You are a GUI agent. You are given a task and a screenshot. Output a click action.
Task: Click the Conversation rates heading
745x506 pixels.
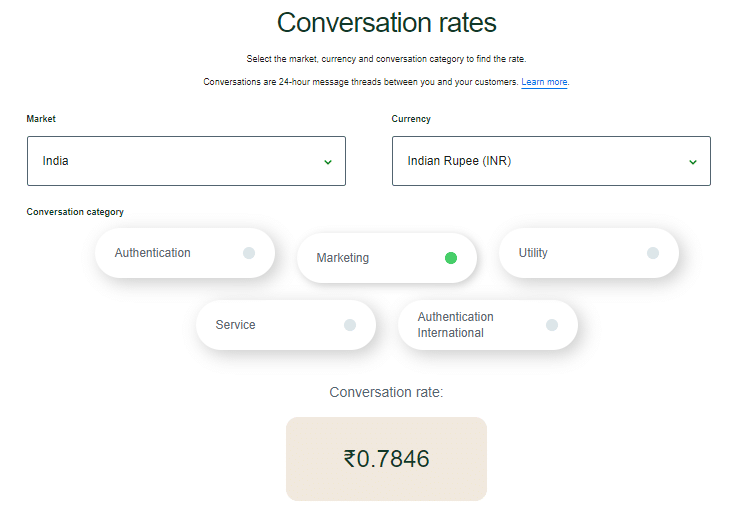click(x=386, y=22)
